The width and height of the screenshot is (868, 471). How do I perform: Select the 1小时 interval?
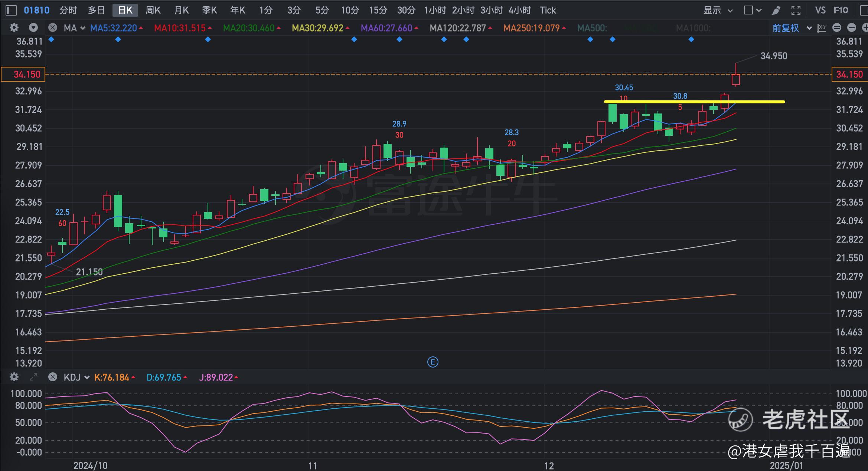click(435, 10)
